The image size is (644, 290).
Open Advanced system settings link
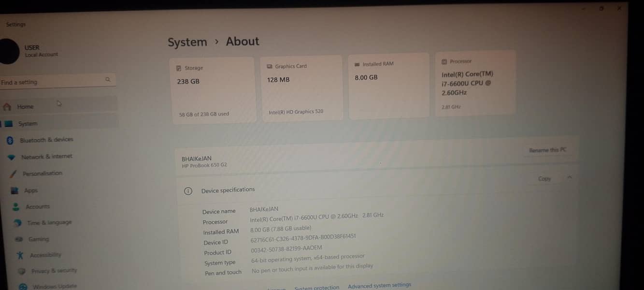(379, 286)
